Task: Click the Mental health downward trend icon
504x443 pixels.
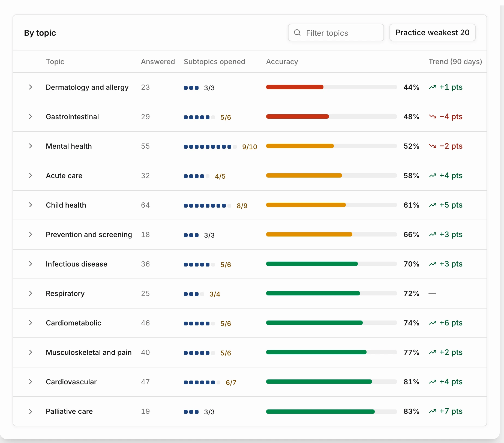Action: tap(433, 146)
